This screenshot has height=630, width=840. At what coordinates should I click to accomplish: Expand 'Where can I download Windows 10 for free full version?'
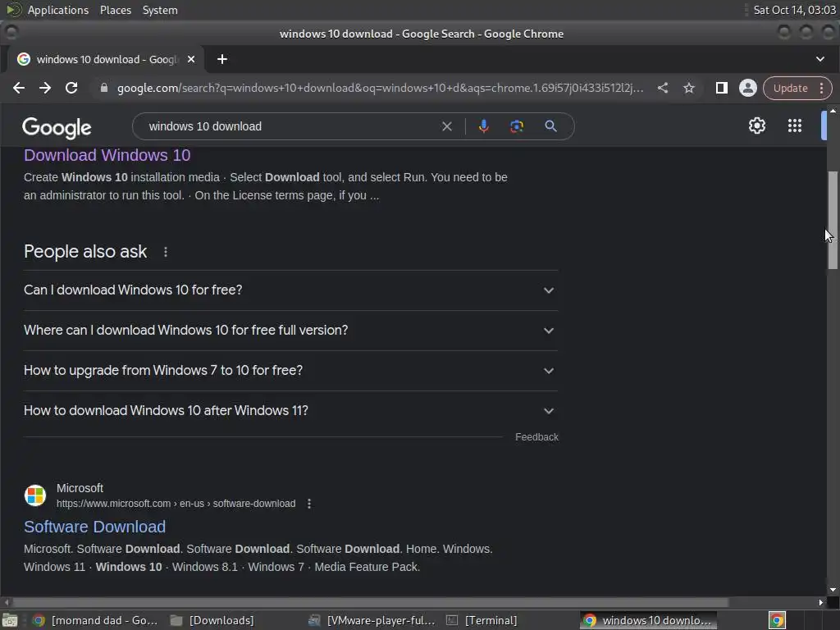tap(291, 330)
